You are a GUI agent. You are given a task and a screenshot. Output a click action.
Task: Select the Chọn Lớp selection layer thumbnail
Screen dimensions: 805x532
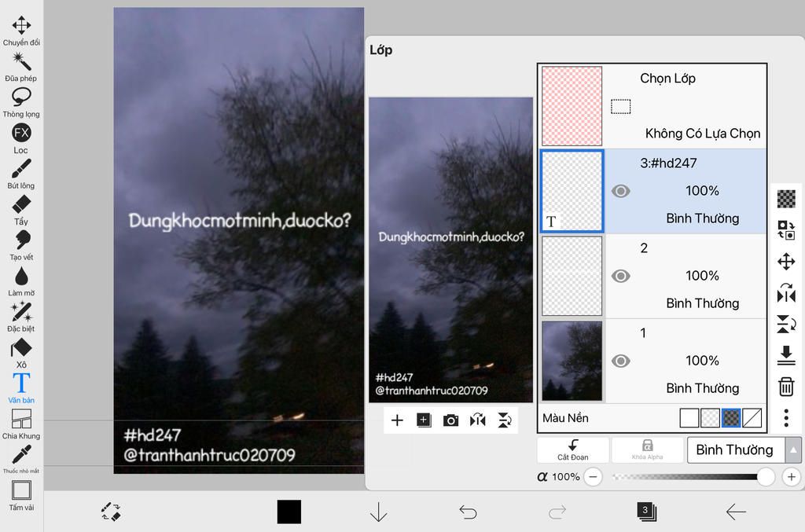coord(572,105)
